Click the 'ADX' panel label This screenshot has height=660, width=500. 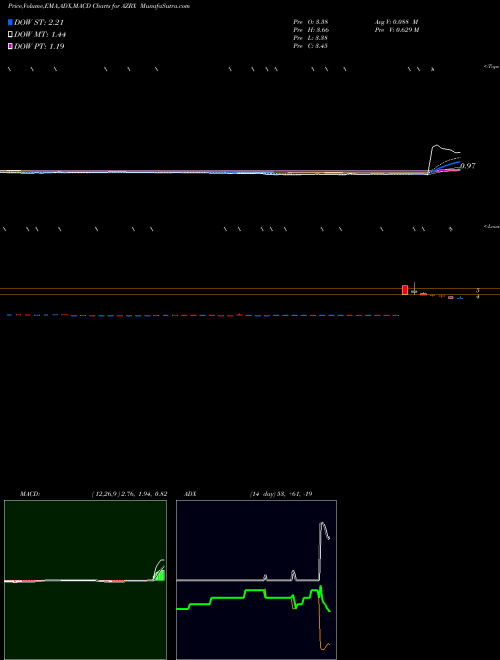(x=190, y=494)
